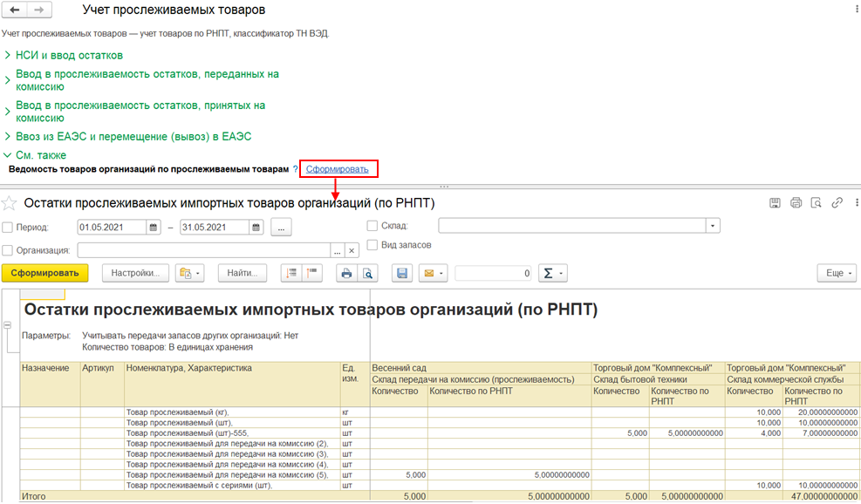Open calendar picker for start date 01.05.2021

click(x=154, y=228)
